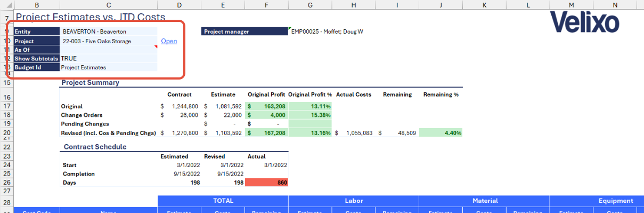Click the Entity label cell
This screenshot has width=644, height=213.
[x=37, y=32]
